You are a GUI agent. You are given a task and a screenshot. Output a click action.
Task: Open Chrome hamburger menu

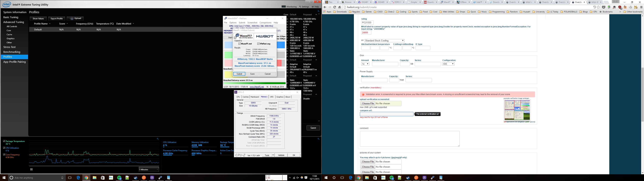[641, 7]
